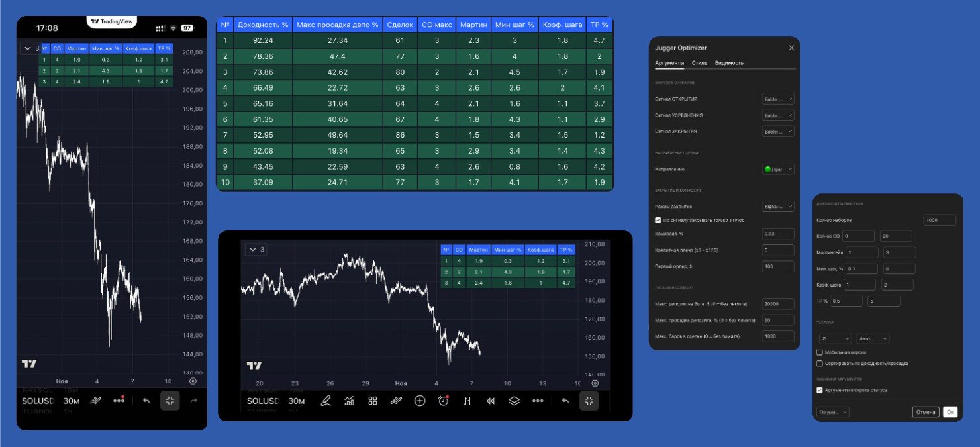Switch to 'Аргументы' tab
This screenshot has height=447, width=980.
(x=669, y=63)
